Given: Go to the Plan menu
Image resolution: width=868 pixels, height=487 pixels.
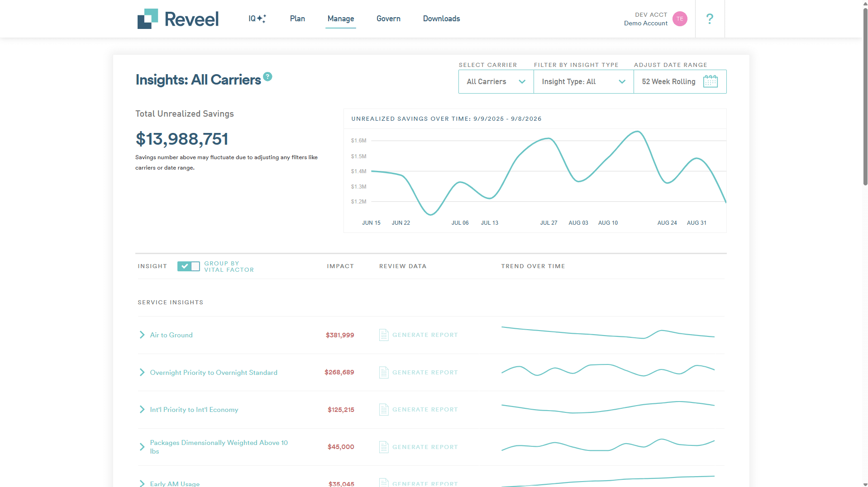Looking at the screenshot, I should click(x=297, y=19).
